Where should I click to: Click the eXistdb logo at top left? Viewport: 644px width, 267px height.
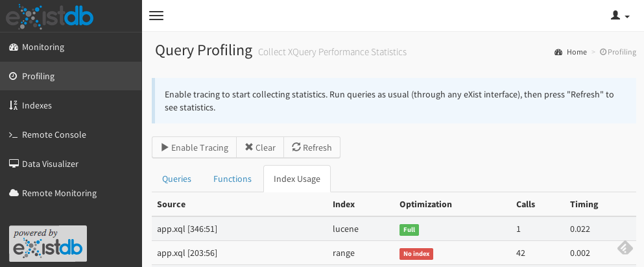pyautogui.click(x=50, y=16)
